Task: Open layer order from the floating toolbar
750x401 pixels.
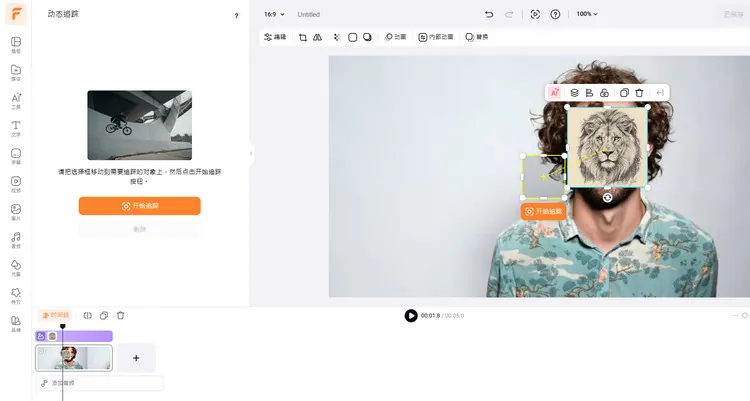Action: click(574, 93)
